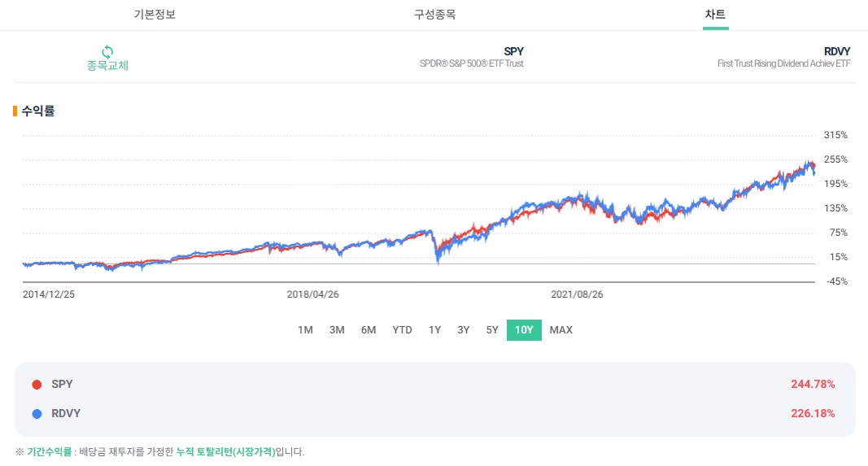
Task: Click SPY return value 244.78%
Action: point(813,384)
